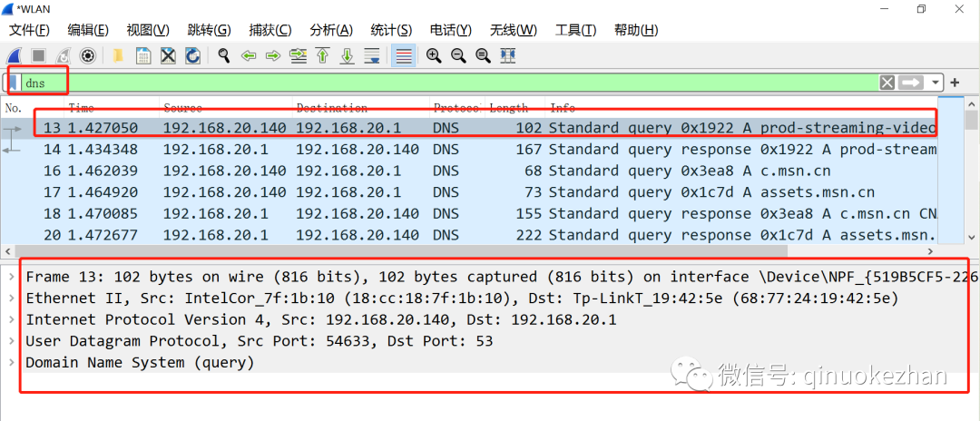Stop the running packet capture

point(39,55)
